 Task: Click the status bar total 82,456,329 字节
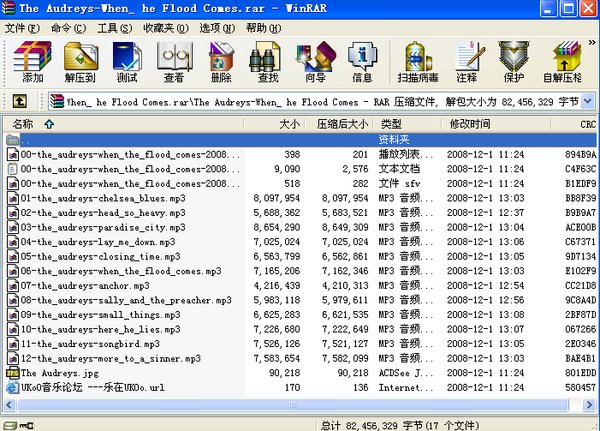click(x=400, y=425)
